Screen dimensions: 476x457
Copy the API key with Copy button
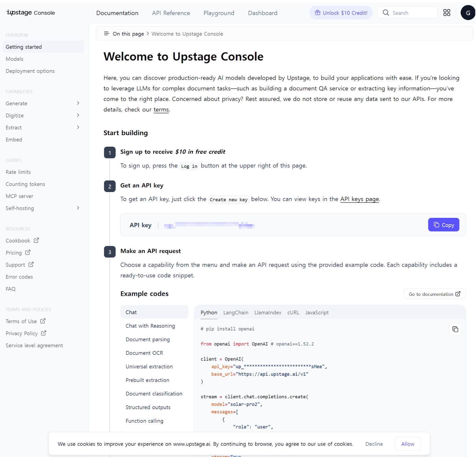[443, 225]
